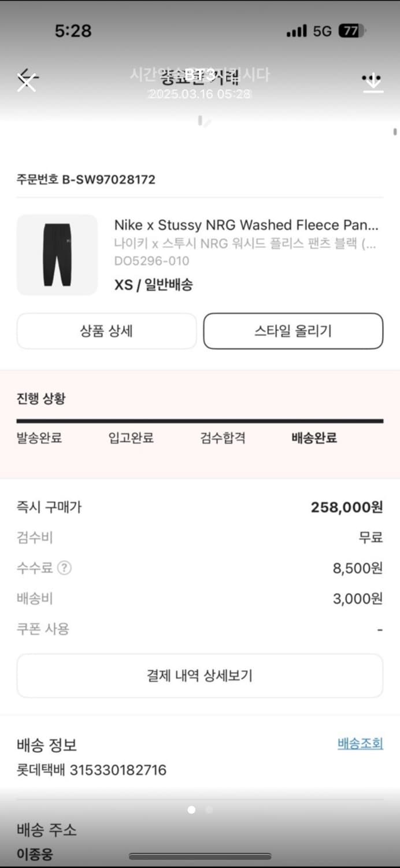
Task: Select the 발송완료 progress step
Action: click(x=39, y=438)
